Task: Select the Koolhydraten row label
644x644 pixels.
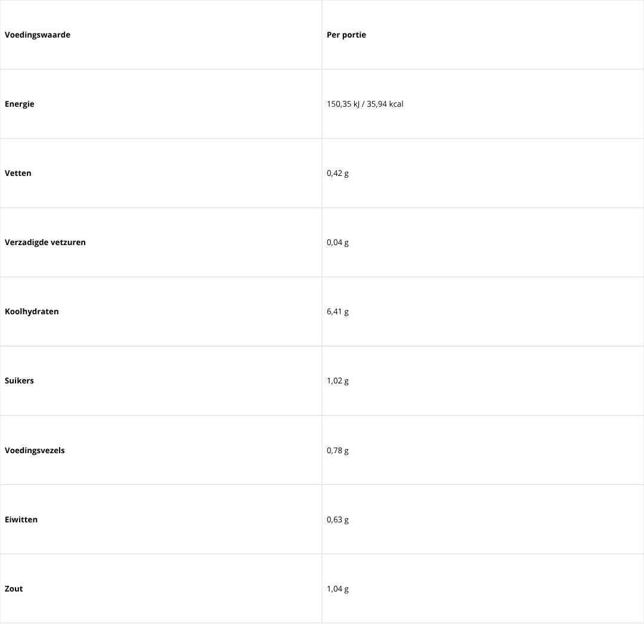Action: coord(32,312)
